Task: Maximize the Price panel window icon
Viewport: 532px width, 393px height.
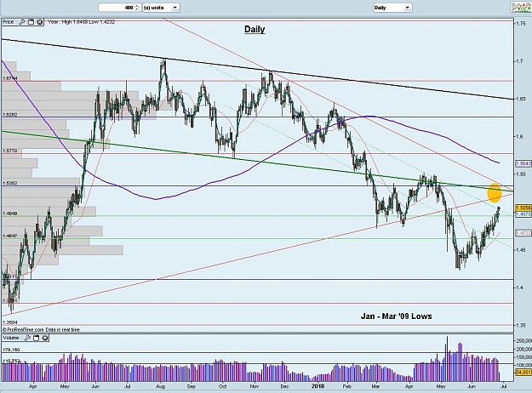Action: pyautogui.click(x=31, y=22)
